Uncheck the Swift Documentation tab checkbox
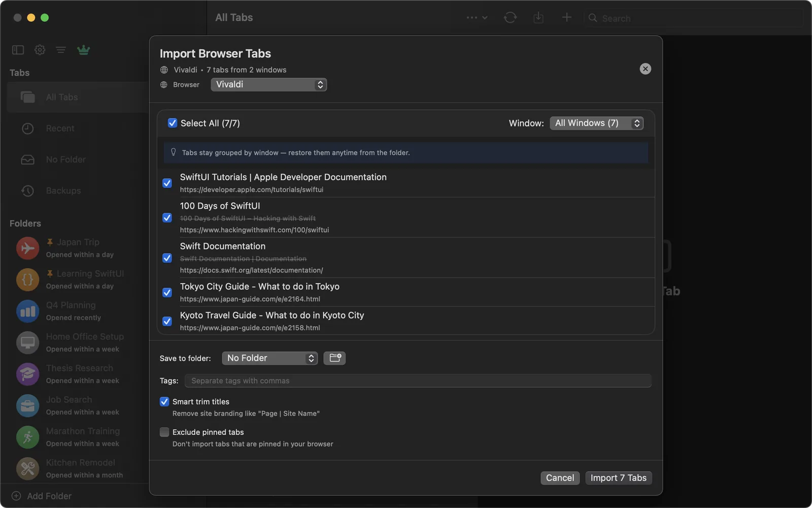 point(167,258)
